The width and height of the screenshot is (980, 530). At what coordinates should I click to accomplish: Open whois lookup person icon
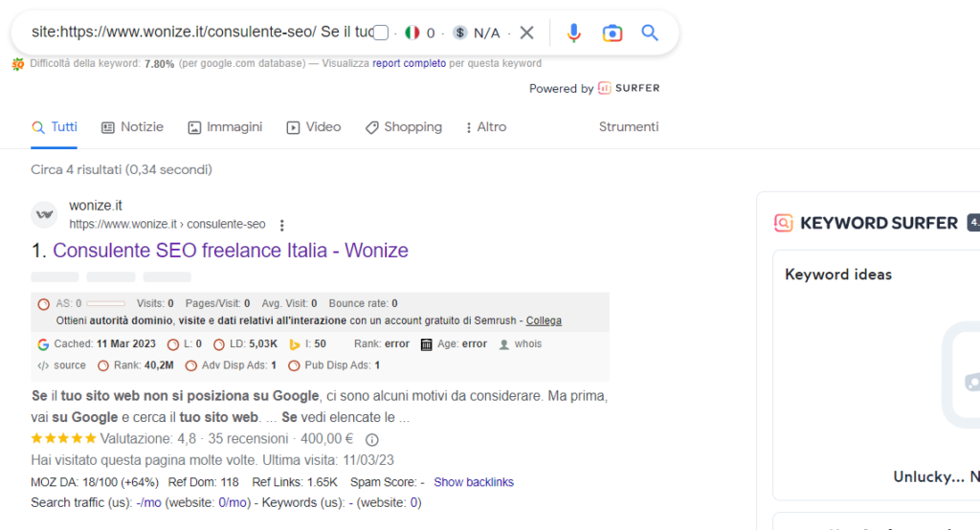point(504,344)
